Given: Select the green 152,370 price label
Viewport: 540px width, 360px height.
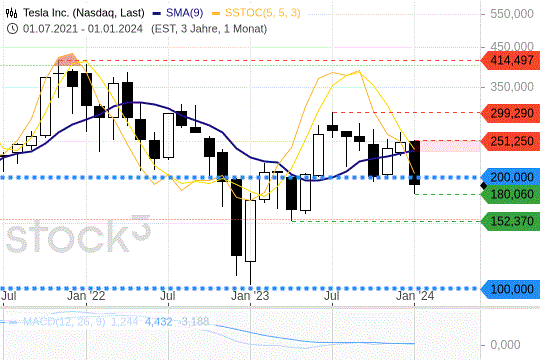Looking at the screenshot, I should tap(511, 221).
